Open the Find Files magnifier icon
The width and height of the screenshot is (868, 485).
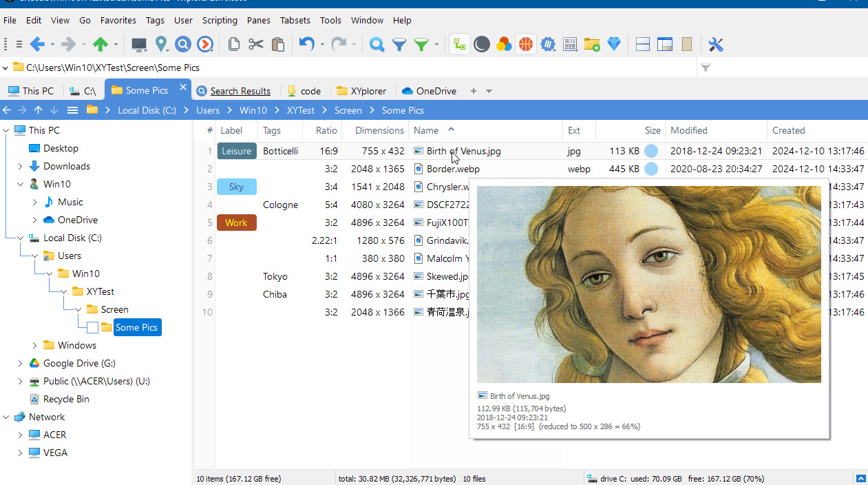point(377,44)
